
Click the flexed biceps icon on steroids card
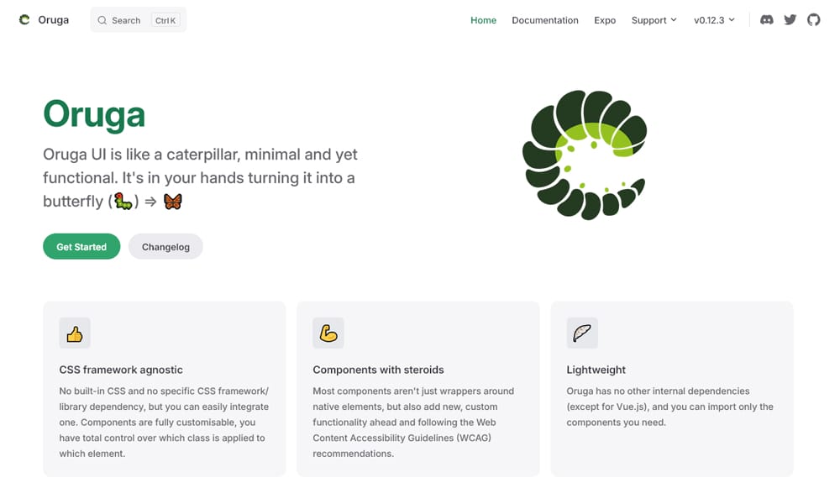(328, 333)
